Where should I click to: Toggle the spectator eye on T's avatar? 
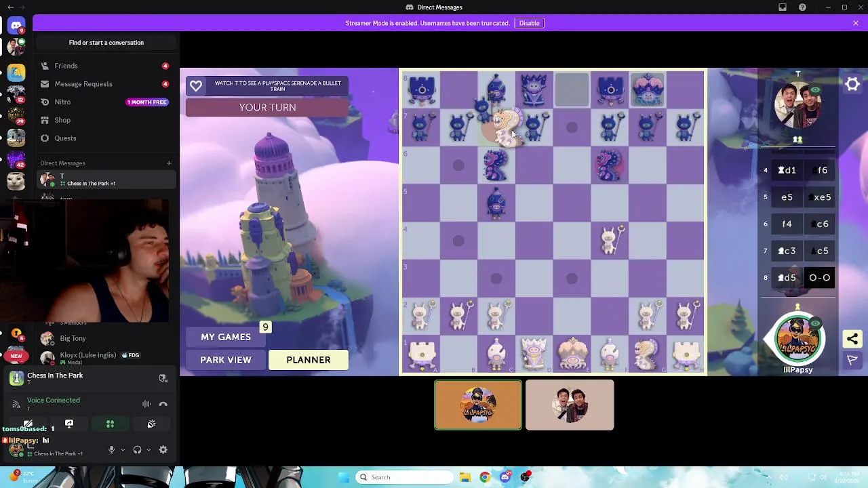pyautogui.click(x=815, y=90)
